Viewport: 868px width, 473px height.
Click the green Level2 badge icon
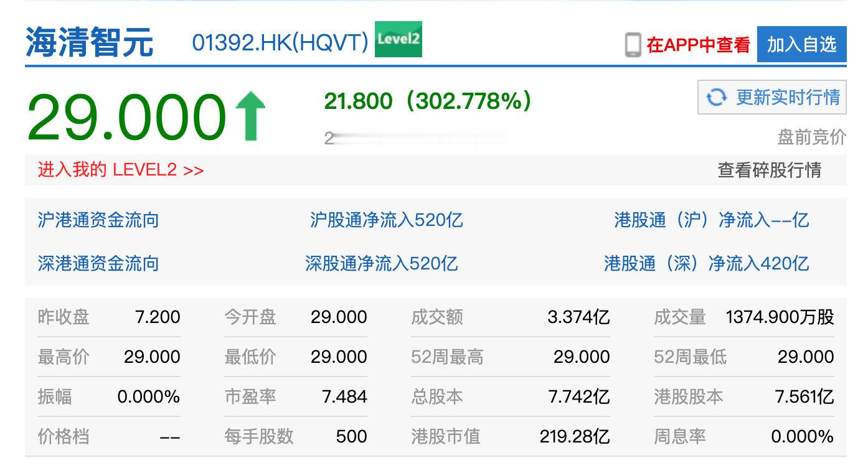coord(399,39)
